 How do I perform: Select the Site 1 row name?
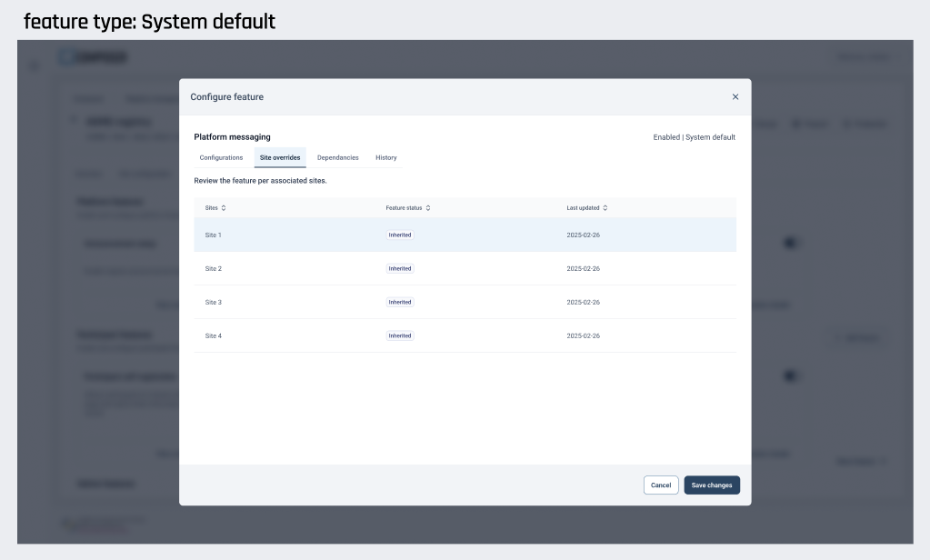point(213,235)
